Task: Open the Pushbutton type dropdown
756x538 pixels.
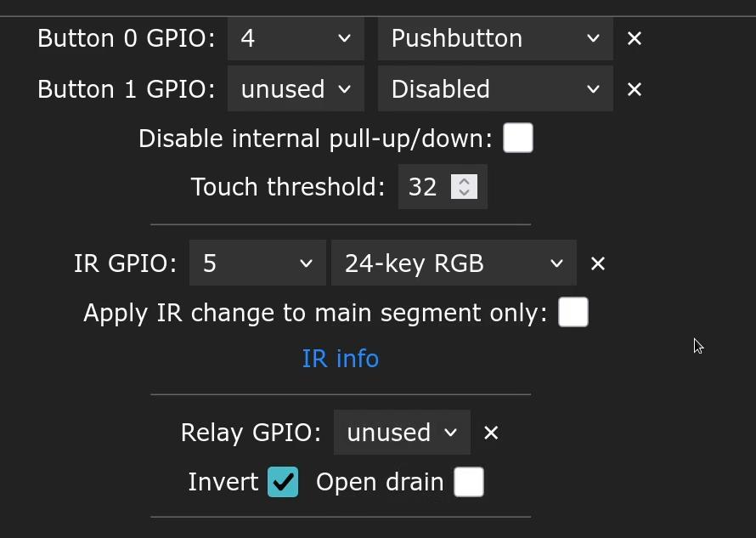Action: pos(495,38)
